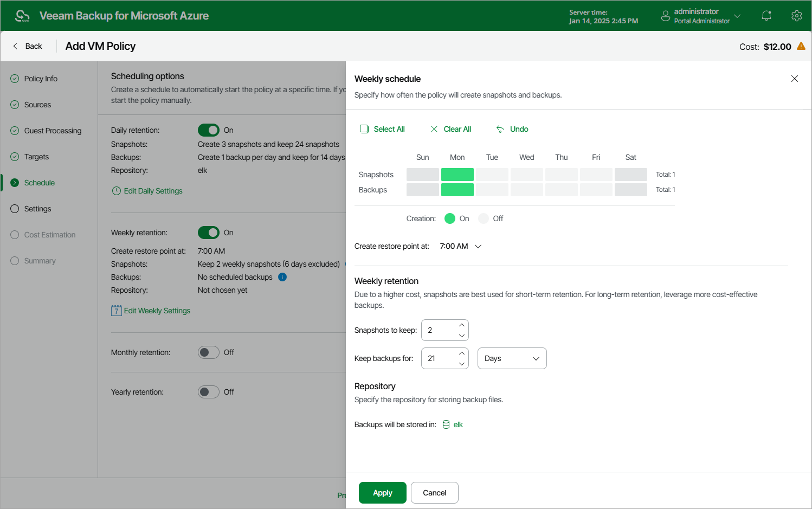Go to the Guest Processing step
812x509 pixels.
(x=53, y=131)
